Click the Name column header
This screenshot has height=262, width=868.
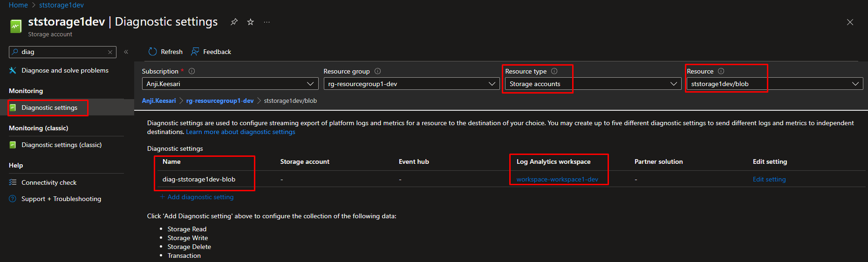tap(171, 161)
